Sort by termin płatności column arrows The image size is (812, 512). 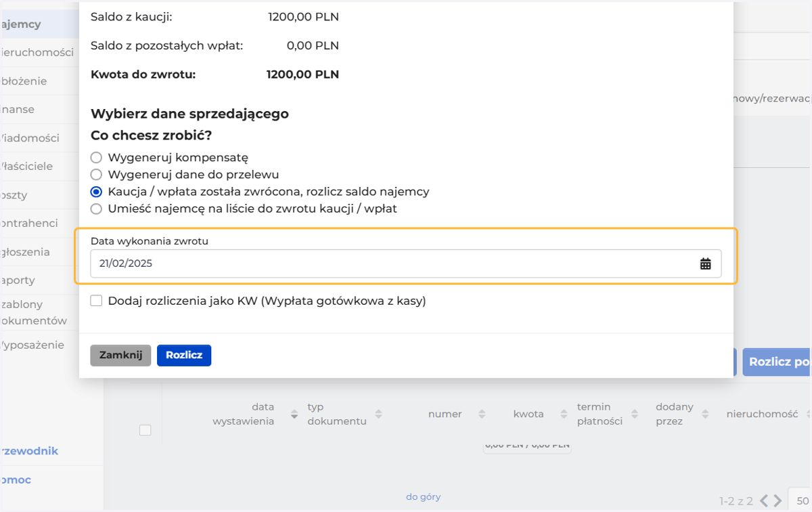click(x=636, y=414)
